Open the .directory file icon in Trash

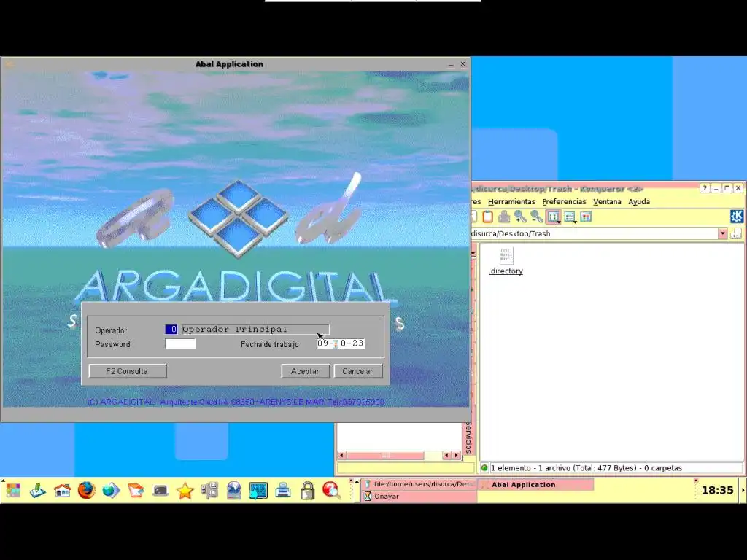tap(506, 261)
